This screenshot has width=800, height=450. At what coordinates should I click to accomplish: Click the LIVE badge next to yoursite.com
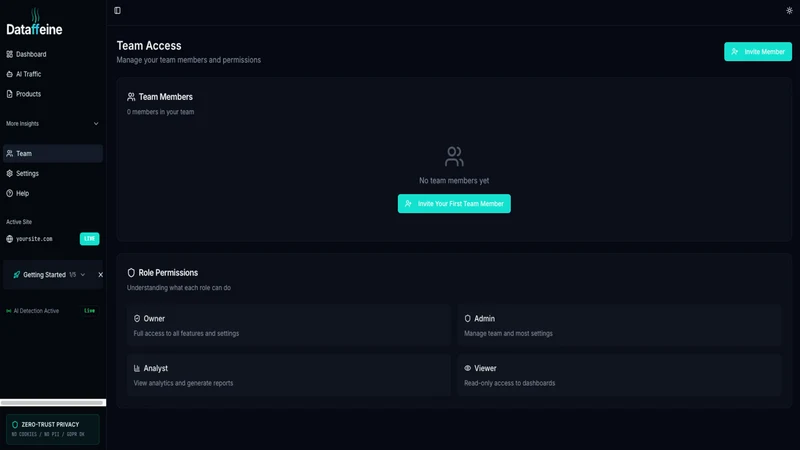[x=89, y=239]
